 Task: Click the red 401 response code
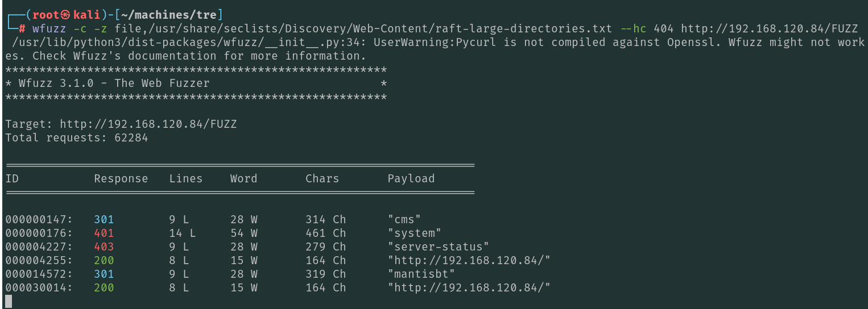tap(104, 233)
